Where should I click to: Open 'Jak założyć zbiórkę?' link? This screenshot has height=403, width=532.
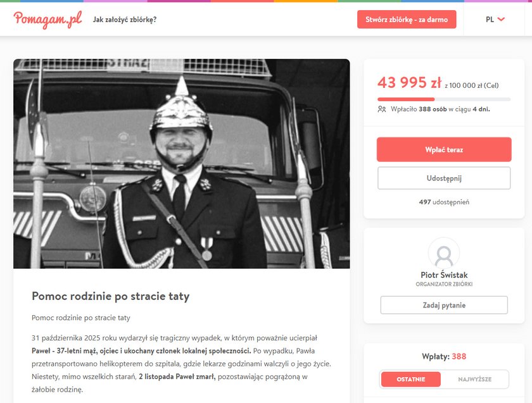point(125,20)
